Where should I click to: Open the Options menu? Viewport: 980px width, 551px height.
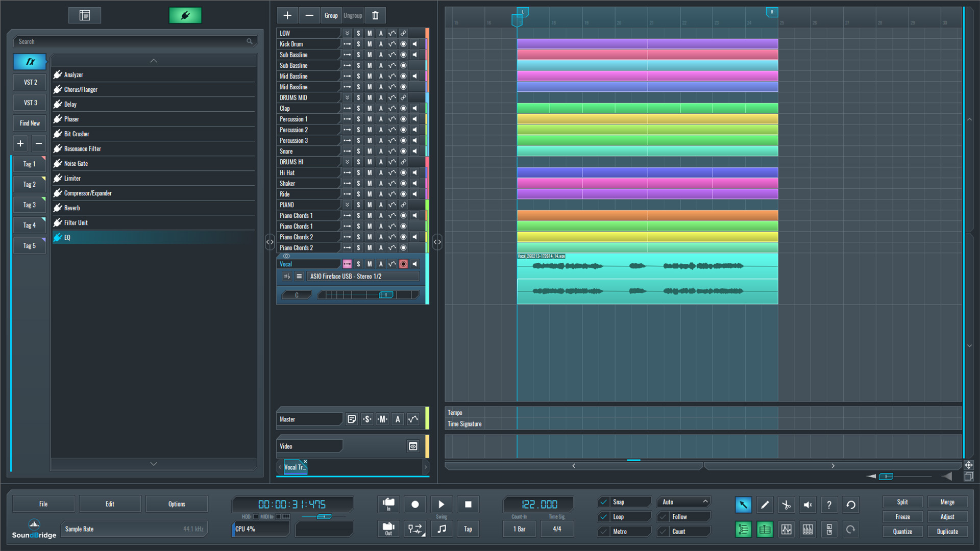coord(177,504)
